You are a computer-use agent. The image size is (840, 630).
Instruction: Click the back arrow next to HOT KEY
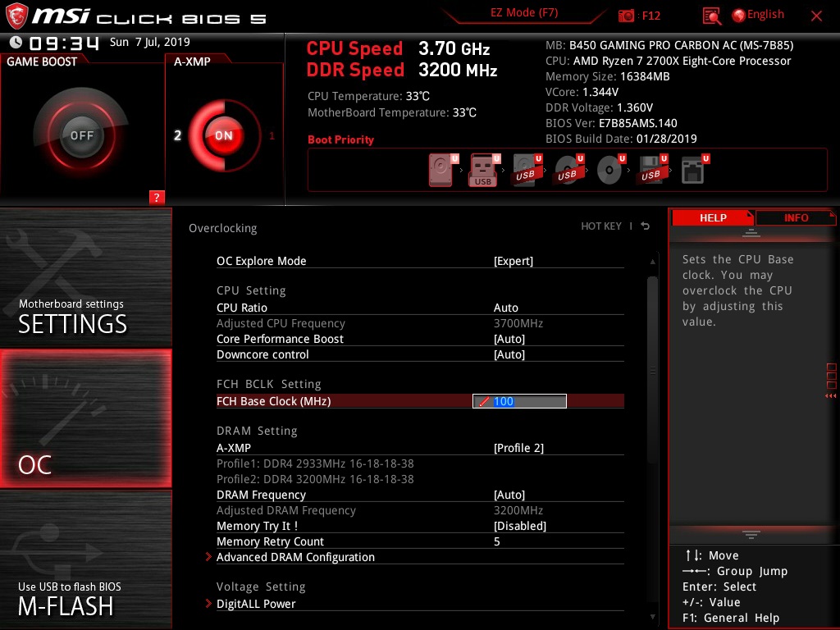646,226
